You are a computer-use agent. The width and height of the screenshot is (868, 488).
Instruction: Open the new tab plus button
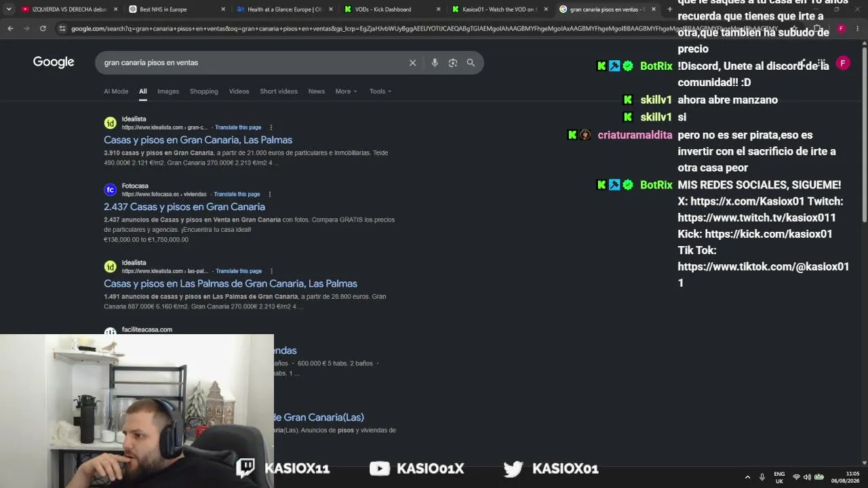(x=669, y=9)
